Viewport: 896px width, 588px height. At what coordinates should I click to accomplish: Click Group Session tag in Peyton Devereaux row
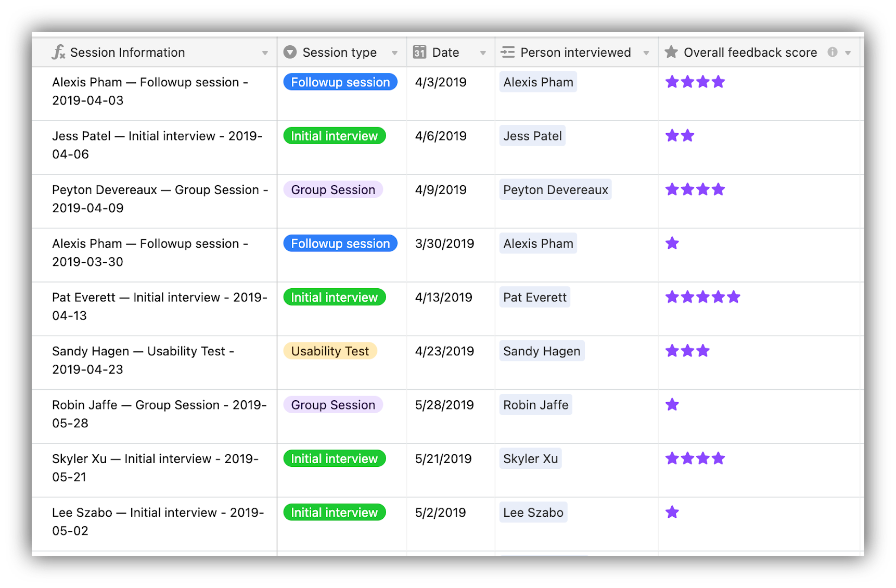(333, 190)
